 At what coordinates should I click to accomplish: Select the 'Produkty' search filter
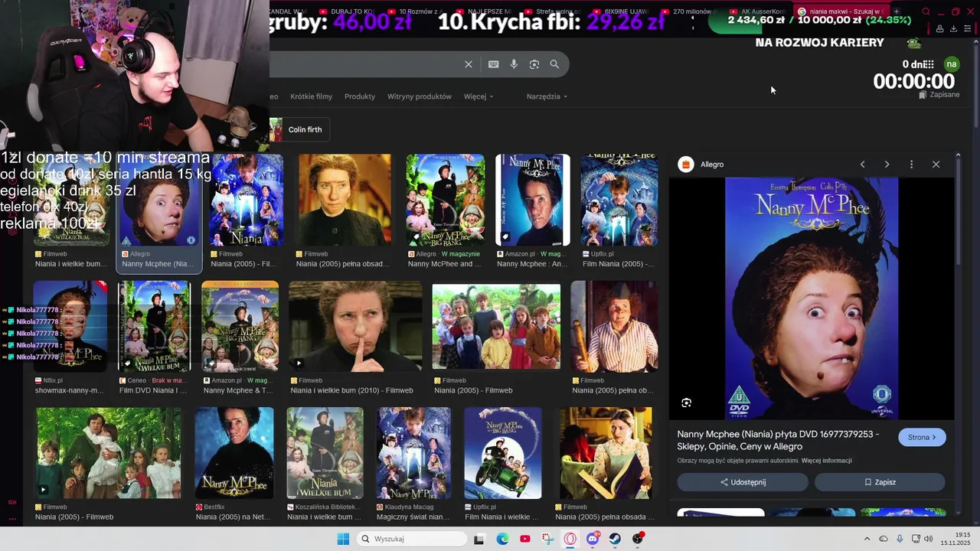coord(360,96)
